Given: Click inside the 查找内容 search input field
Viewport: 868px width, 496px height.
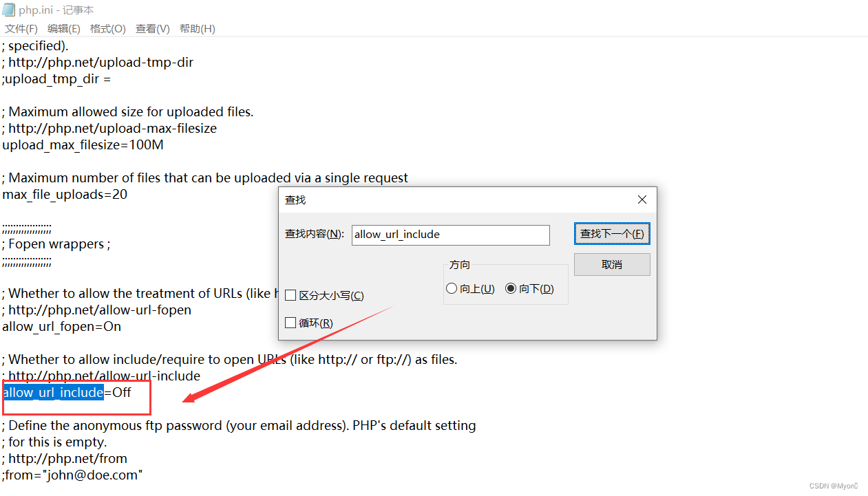Looking at the screenshot, I should tap(450, 235).
